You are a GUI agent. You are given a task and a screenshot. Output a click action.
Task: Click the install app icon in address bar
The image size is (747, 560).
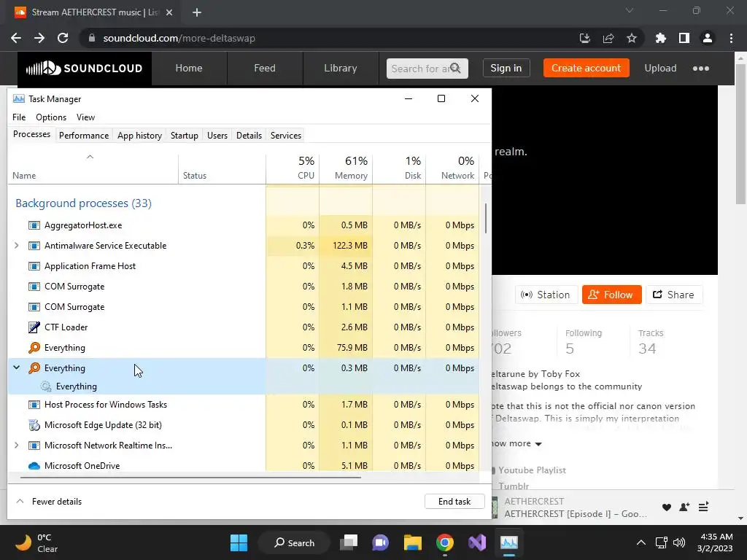(585, 38)
